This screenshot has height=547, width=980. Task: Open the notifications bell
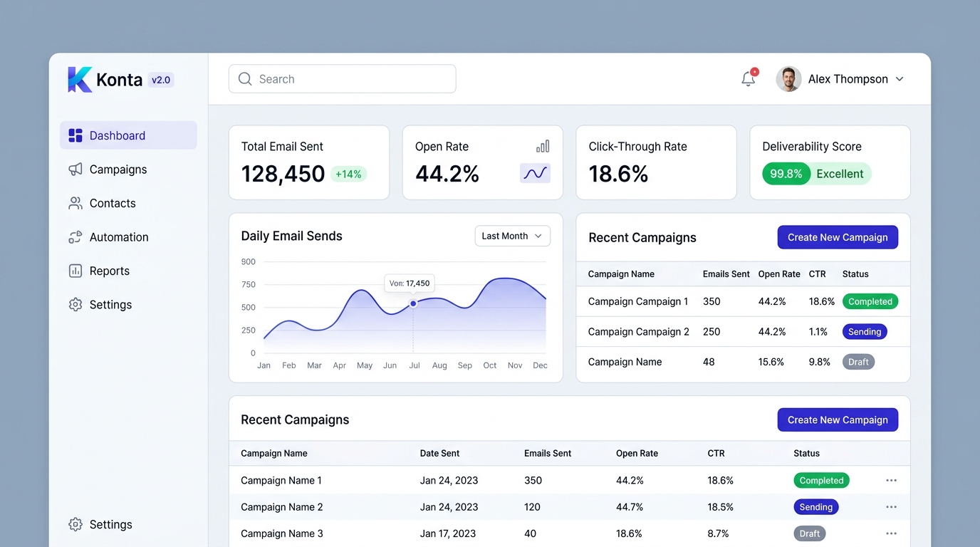point(749,78)
